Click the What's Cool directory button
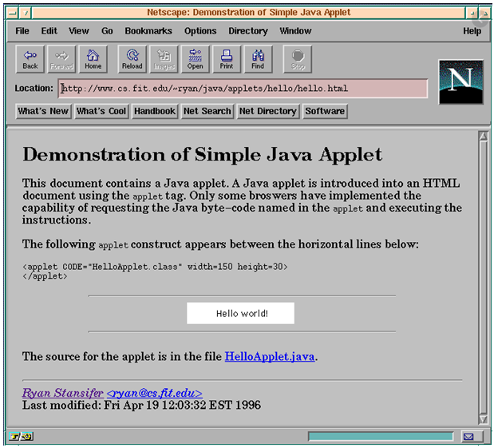The width and height of the screenshot is (494, 448). pos(101,111)
